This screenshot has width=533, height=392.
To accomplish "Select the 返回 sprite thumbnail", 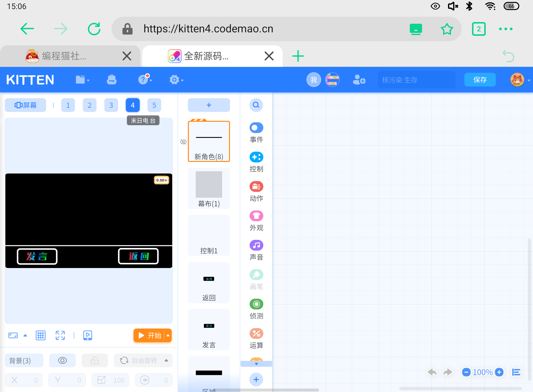I will point(209,282).
